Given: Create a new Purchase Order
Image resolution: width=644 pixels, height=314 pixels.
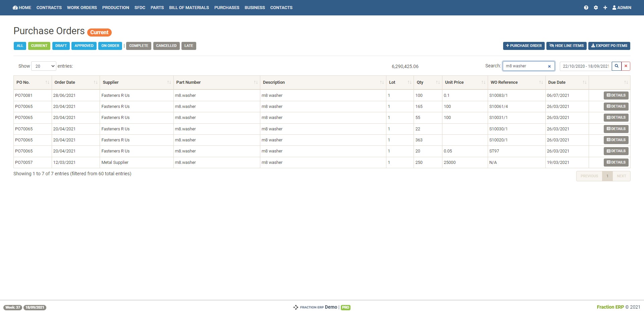Looking at the screenshot, I should 524,46.
